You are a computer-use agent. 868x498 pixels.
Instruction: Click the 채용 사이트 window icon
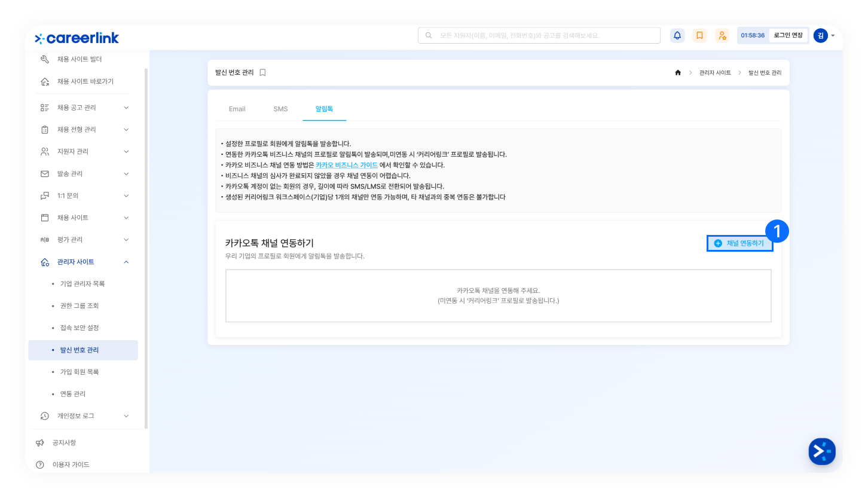[x=45, y=218]
